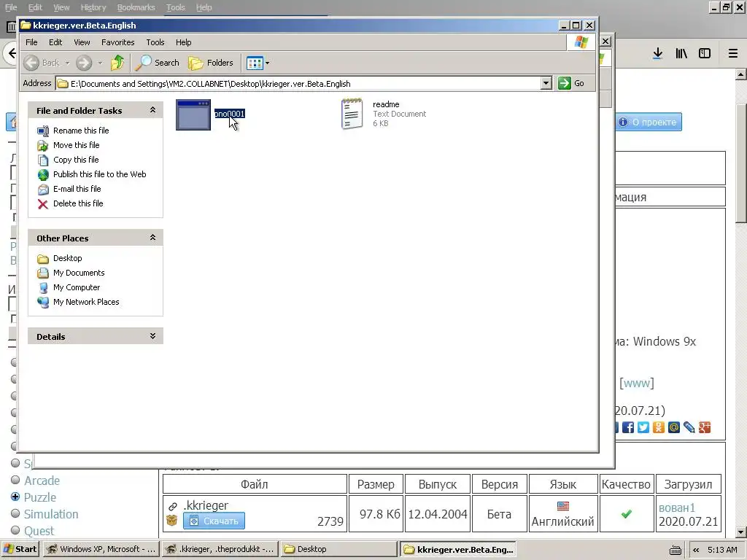Click the О проекте button on webpage

point(649,122)
